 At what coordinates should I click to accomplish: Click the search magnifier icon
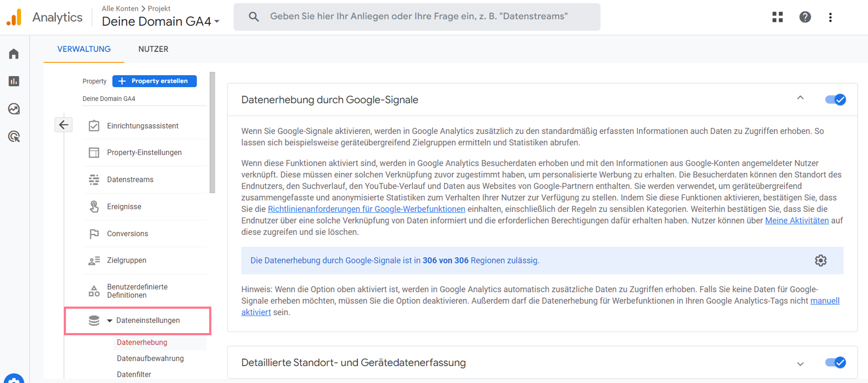coord(254,17)
